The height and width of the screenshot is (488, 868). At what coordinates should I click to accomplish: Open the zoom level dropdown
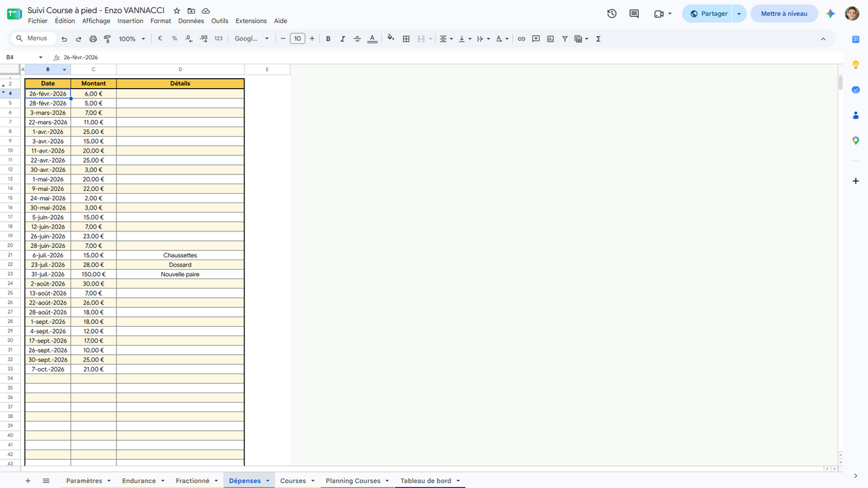click(x=132, y=39)
